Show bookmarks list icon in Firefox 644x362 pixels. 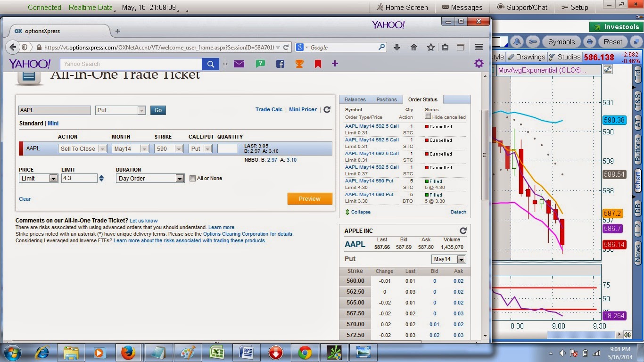pos(445,47)
